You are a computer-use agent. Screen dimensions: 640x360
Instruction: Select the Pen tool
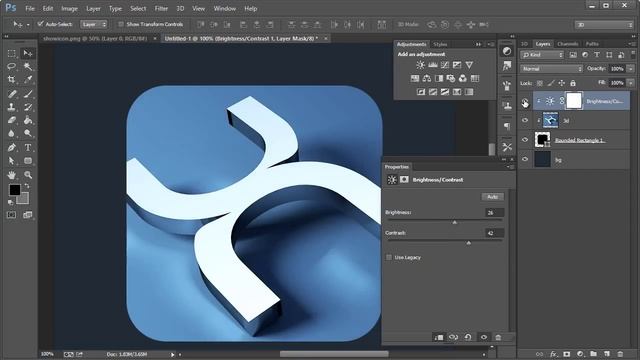click(11, 148)
